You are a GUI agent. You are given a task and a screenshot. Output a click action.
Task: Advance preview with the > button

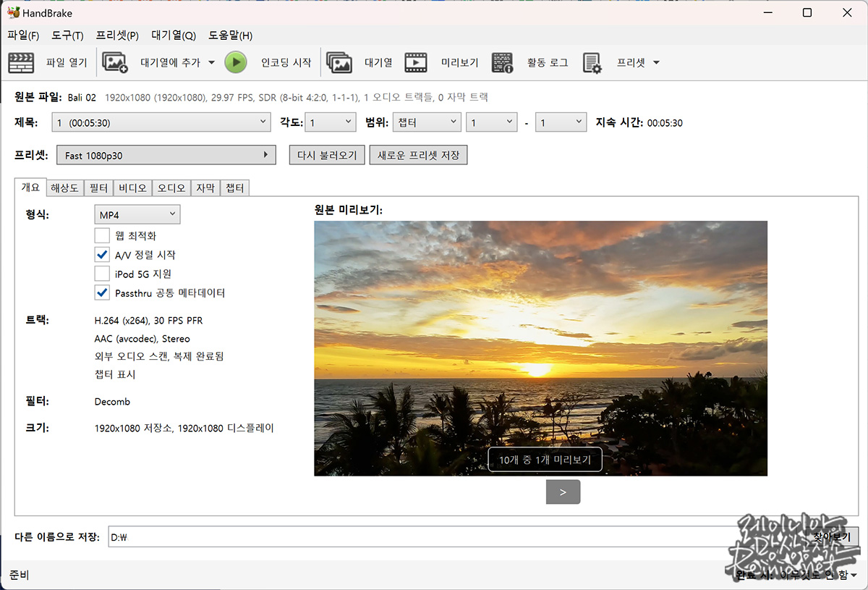563,492
